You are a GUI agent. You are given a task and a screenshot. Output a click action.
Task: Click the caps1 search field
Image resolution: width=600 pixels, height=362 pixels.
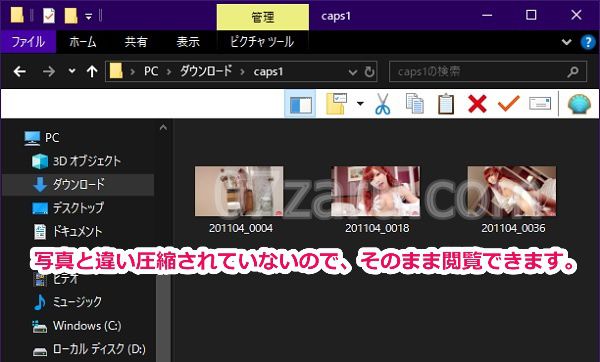[x=488, y=72]
